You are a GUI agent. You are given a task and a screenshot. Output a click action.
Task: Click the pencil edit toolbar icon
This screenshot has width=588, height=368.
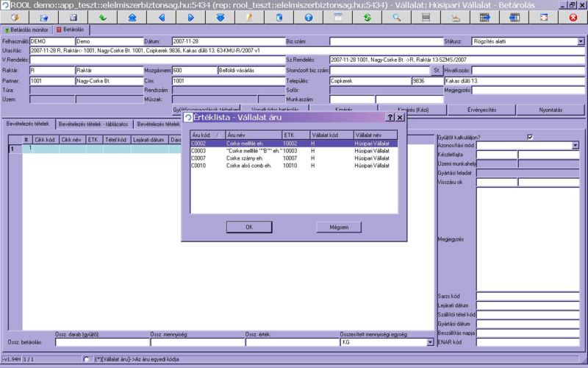[249, 17]
